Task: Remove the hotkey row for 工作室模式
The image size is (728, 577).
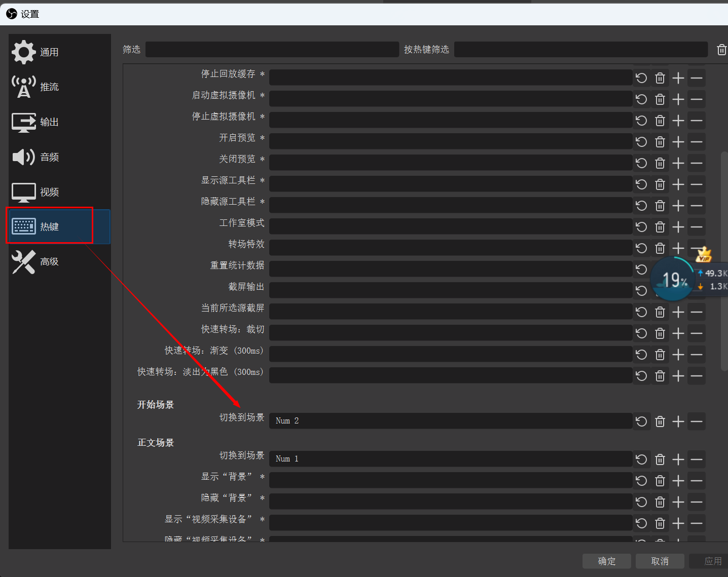Action: point(697,227)
